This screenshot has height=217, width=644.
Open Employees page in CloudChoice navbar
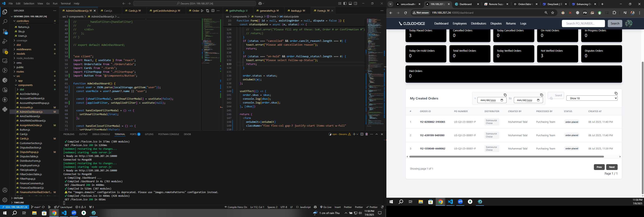click(x=459, y=24)
